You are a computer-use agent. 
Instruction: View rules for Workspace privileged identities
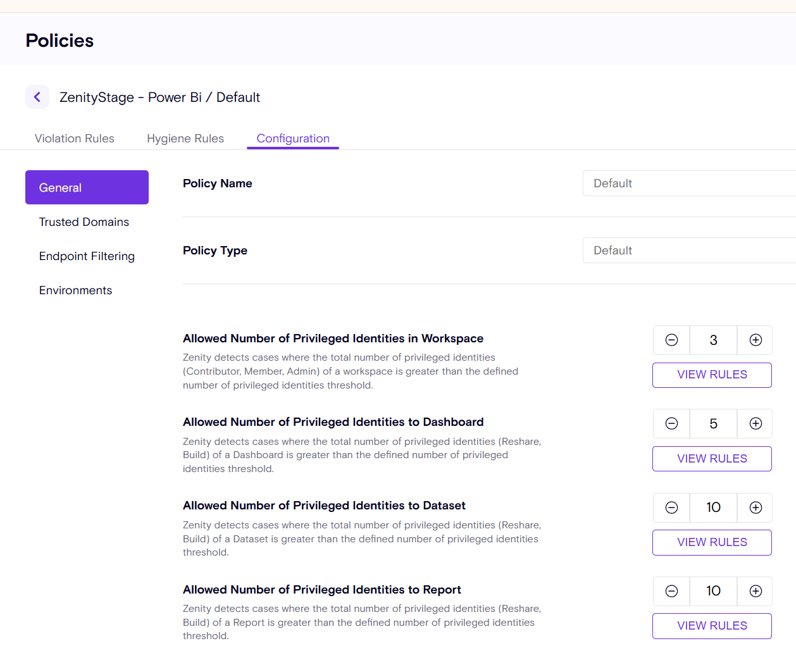pyautogui.click(x=712, y=375)
